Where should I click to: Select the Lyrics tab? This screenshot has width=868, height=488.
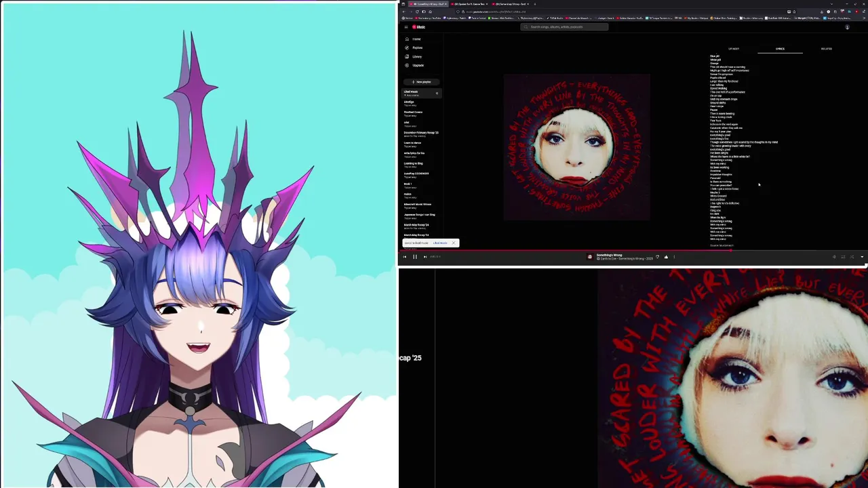click(780, 49)
